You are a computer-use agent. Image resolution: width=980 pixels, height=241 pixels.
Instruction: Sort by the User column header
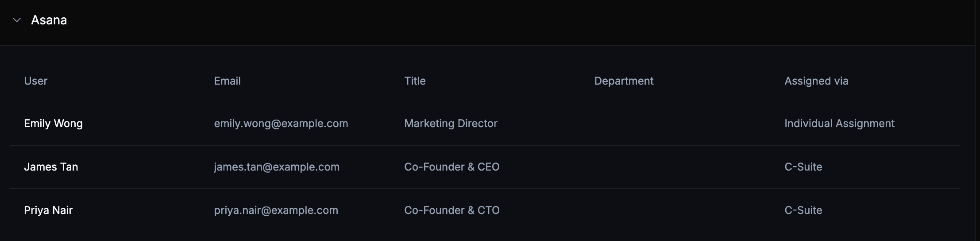click(35, 81)
